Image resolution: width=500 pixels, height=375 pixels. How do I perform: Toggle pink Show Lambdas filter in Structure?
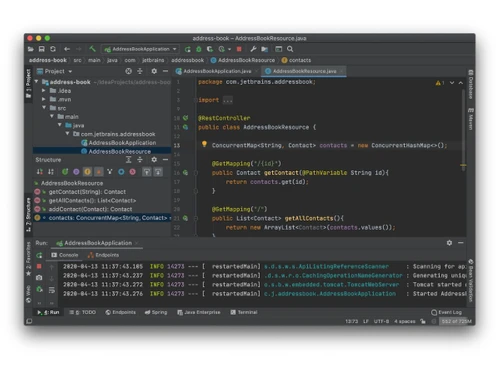[x=133, y=172]
